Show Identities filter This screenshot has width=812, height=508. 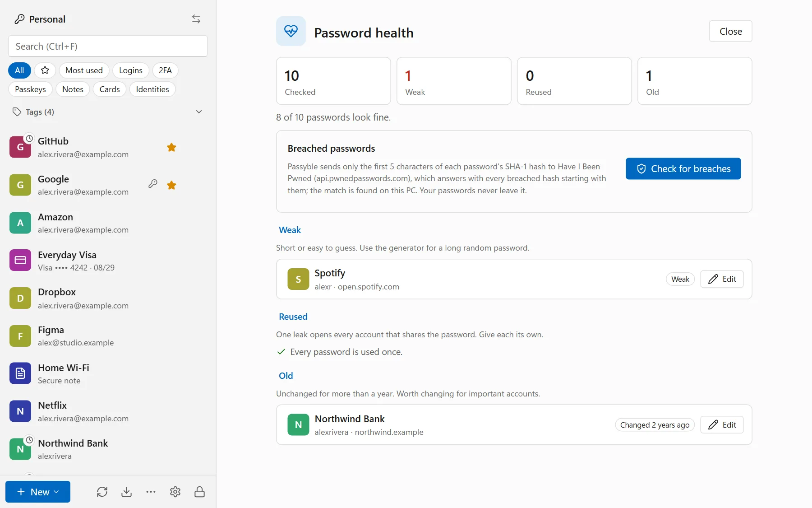(152, 89)
